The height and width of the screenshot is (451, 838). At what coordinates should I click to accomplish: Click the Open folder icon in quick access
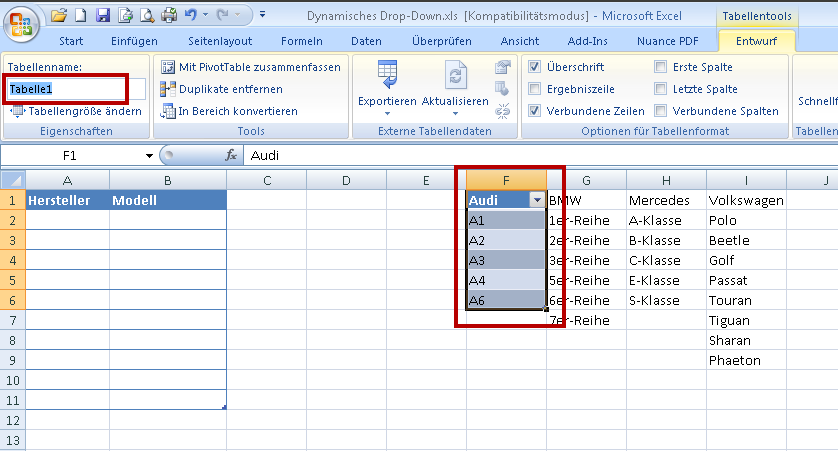[x=59, y=15]
